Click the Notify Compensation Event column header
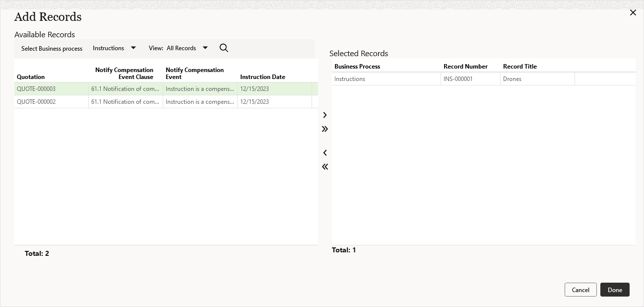644x307 pixels. (x=194, y=73)
